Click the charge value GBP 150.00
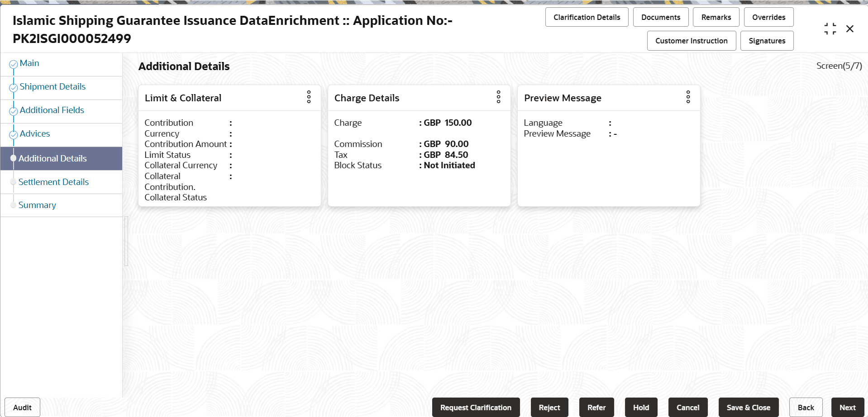Screen dimensions: 868x417 point(448,123)
